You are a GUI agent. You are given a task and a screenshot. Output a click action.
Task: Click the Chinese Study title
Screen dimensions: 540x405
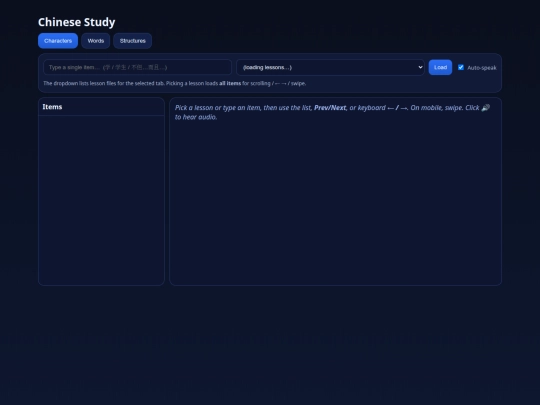click(76, 22)
